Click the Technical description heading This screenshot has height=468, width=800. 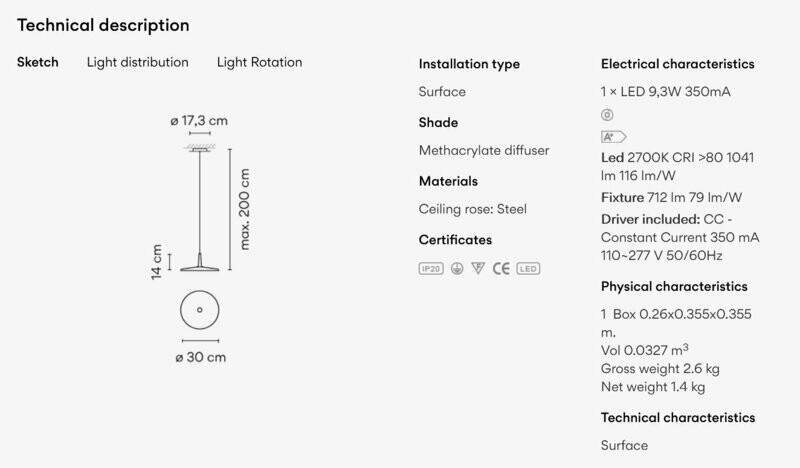click(103, 25)
